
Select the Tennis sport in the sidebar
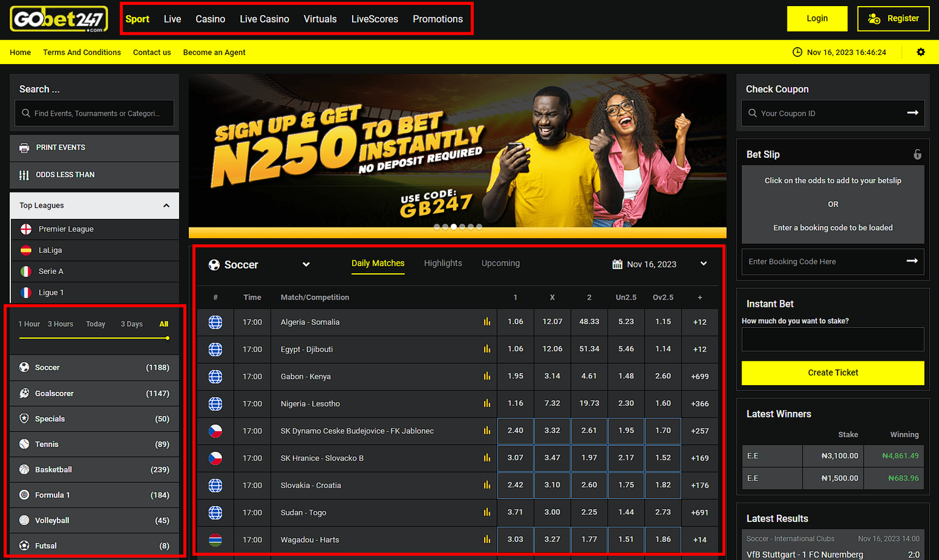46,444
